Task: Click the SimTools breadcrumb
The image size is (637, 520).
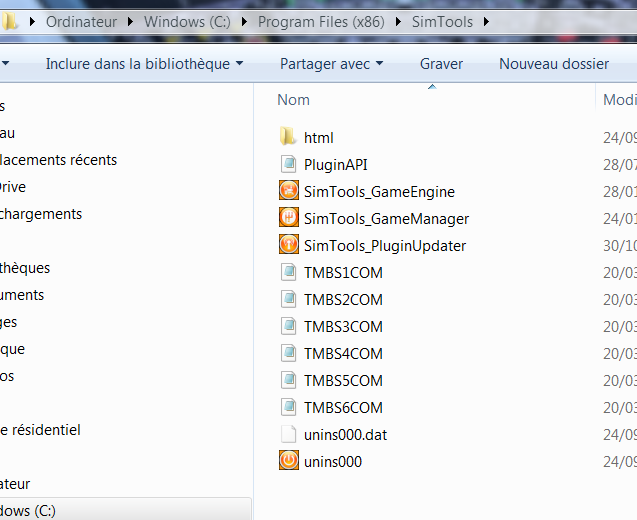Action: click(x=442, y=22)
